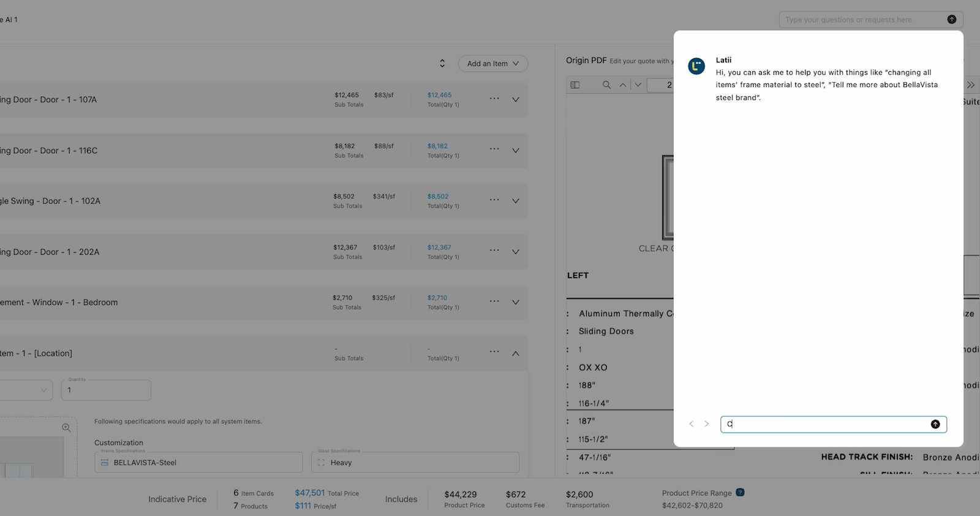
Task: Open more options for Door 202A
Action: coord(494,251)
